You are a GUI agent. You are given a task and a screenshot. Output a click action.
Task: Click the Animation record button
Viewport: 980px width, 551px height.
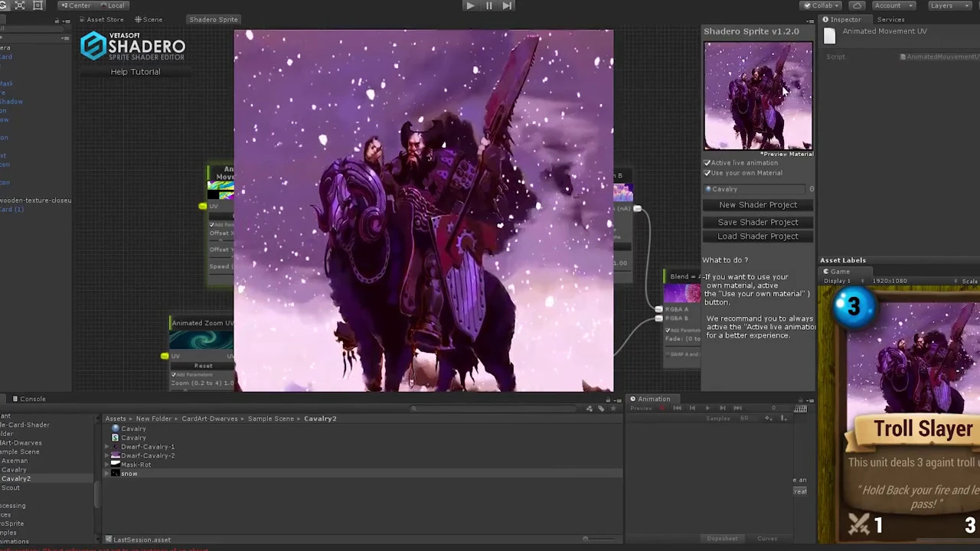(x=663, y=409)
